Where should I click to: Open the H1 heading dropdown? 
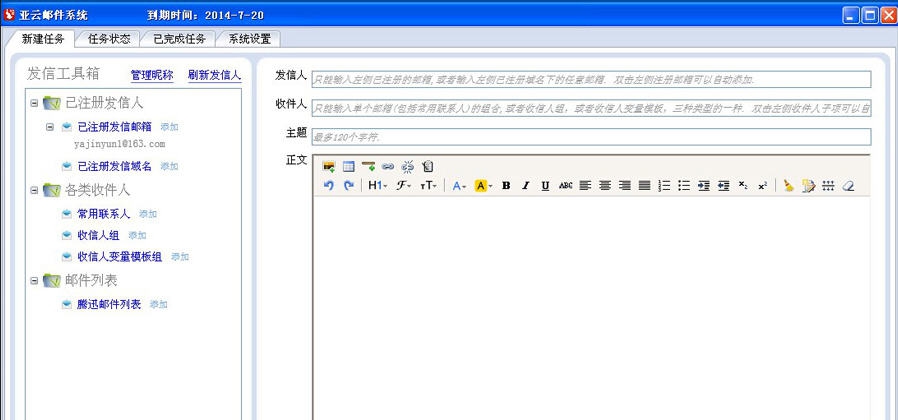click(x=377, y=186)
